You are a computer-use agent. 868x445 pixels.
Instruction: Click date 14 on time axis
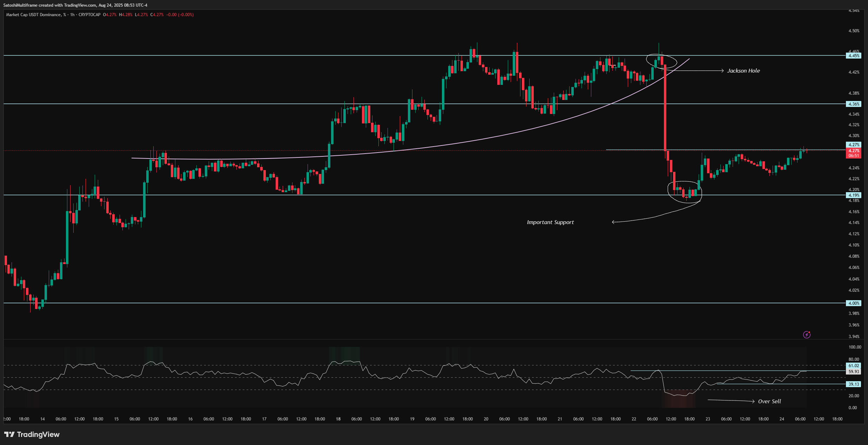tap(42, 419)
